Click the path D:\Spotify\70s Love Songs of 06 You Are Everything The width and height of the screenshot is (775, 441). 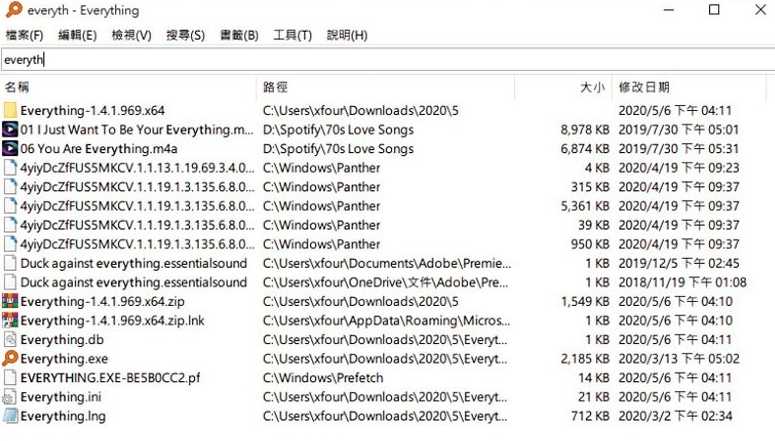tap(338, 148)
